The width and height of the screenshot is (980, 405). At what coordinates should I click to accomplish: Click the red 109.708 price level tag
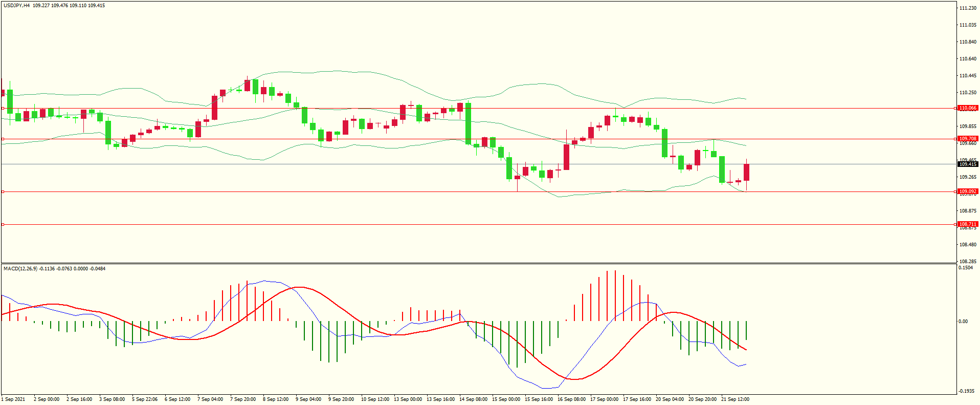tap(968, 139)
